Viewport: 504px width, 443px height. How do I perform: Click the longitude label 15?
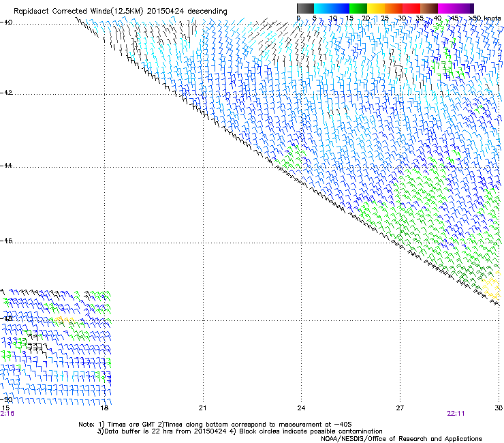pos(5,408)
